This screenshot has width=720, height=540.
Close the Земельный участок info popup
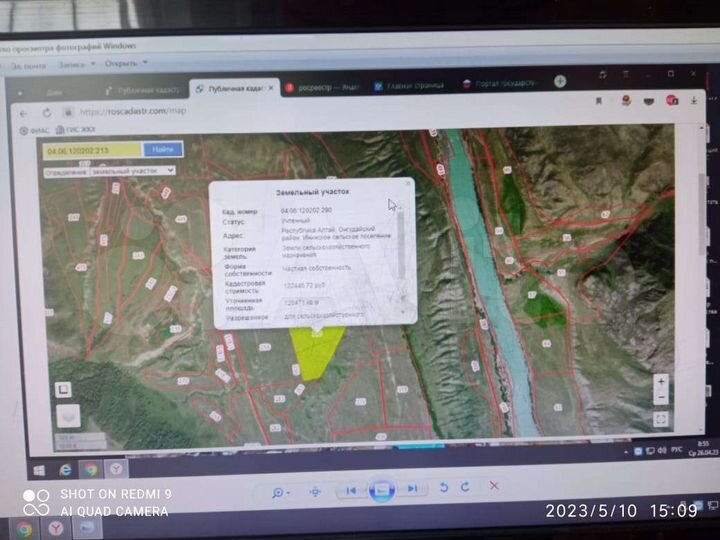407,184
